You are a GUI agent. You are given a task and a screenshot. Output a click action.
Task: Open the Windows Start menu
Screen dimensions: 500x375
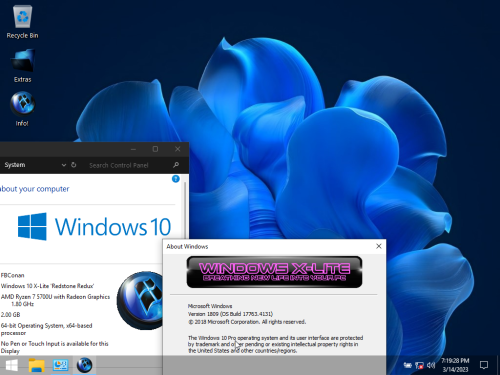point(12,365)
